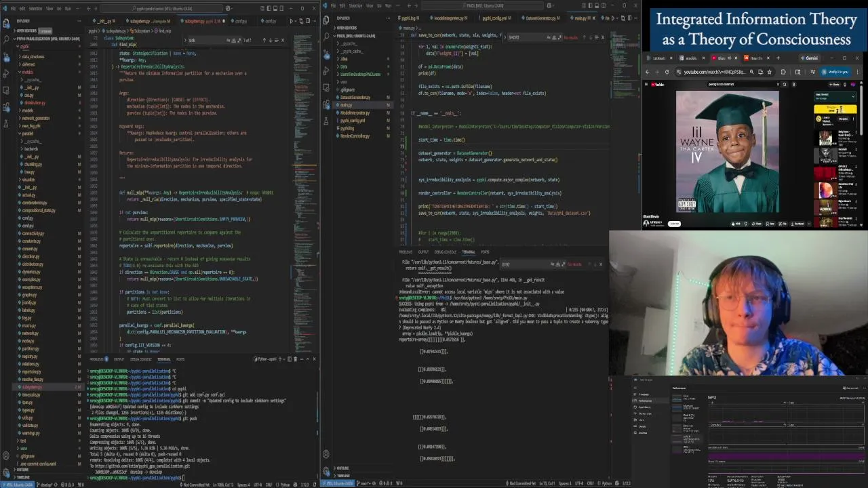Toggle Match Whole Word in left find widget
This screenshot has height=488, width=868.
(234, 40)
